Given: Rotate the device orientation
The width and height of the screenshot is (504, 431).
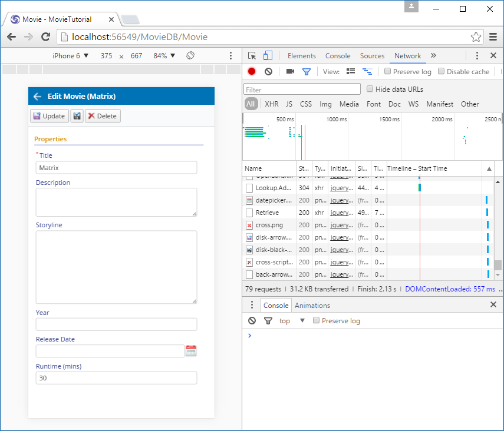Looking at the screenshot, I should [190, 56].
